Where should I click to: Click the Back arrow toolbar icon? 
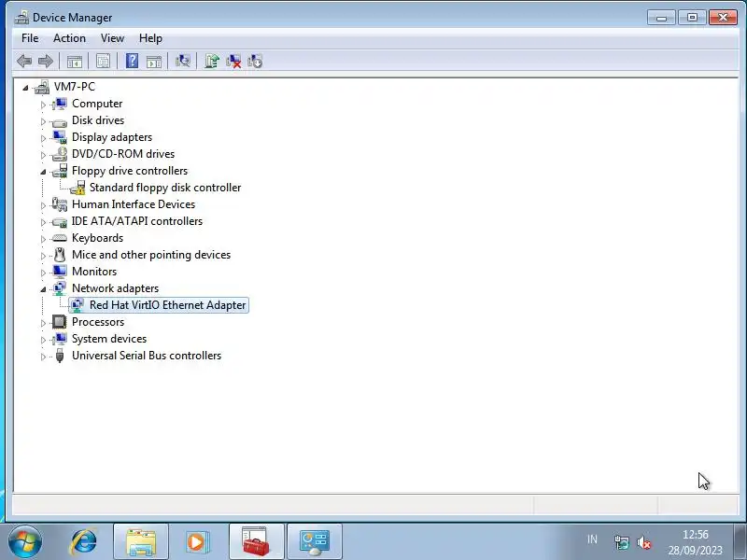click(24, 61)
